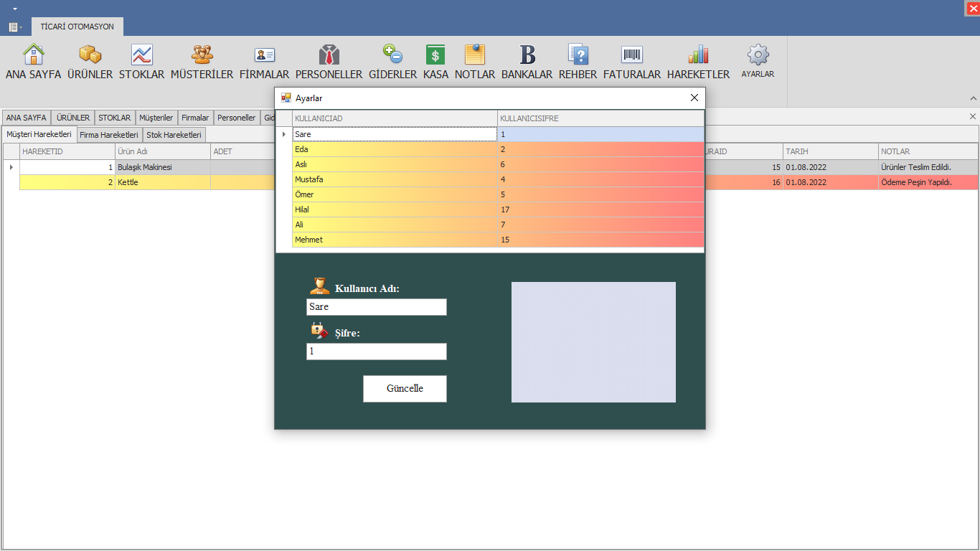Switch to the Firma Hareketleri tab
The image size is (980, 551).
[108, 135]
